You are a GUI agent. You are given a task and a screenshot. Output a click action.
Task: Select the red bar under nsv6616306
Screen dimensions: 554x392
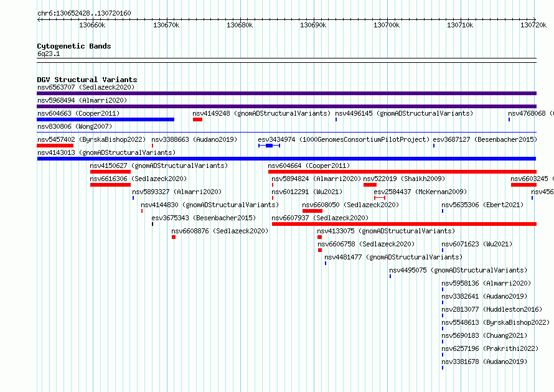pos(110,185)
